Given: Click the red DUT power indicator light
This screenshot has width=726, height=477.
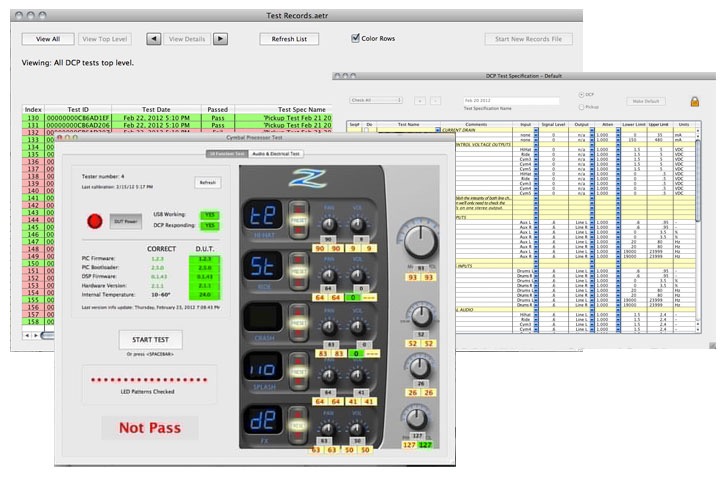Looking at the screenshot, I should point(95,221).
